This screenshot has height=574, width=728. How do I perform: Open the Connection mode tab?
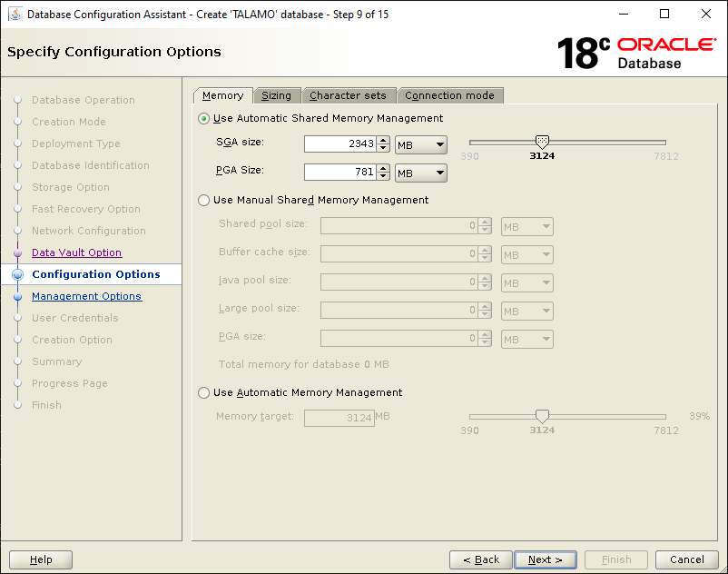pyautogui.click(x=450, y=95)
